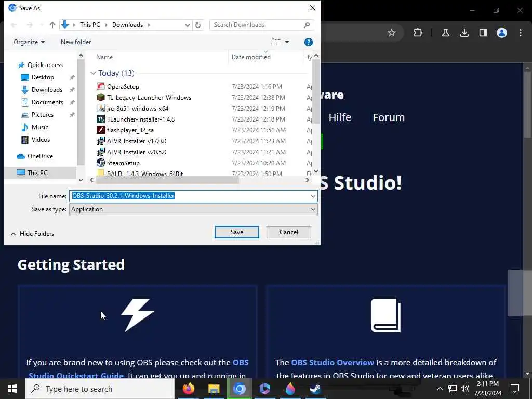Open Chrome Labs flask icon
This screenshot has width=532, height=399.
click(445, 33)
